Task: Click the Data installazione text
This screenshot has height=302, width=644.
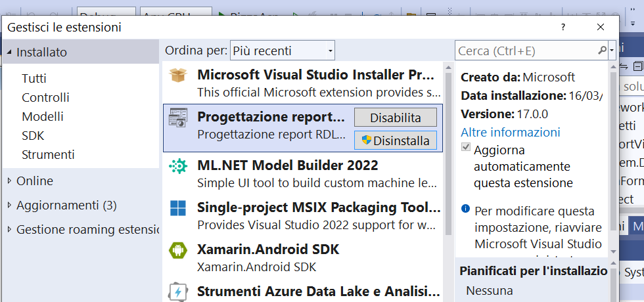Action: pos(532,96)
